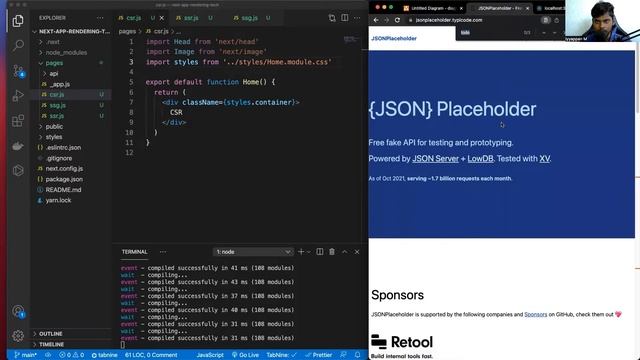Click main branch in status bar
Screen dimensions: 640x360
tap(25, 355)
